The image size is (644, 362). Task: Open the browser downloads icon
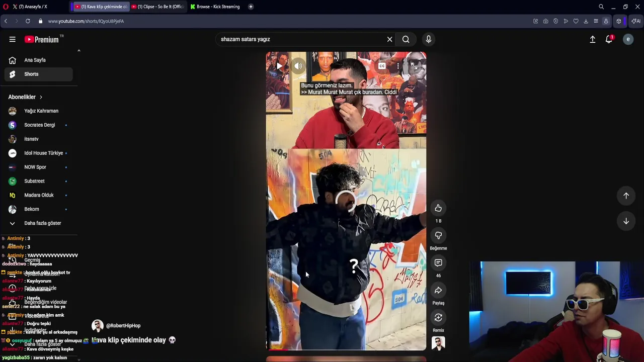coord(586,21)
